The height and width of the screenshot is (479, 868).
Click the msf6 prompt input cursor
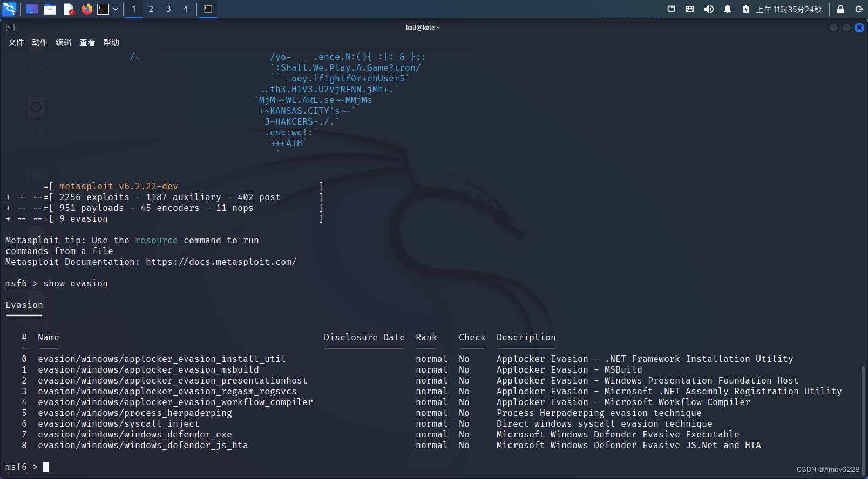click(x=46, y=467)
